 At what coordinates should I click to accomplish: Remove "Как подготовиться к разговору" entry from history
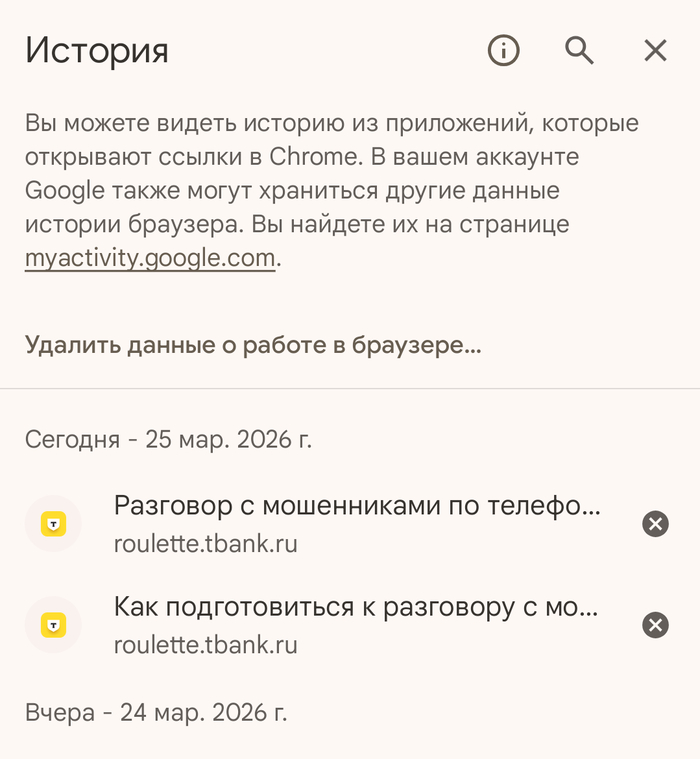(655, 625)
